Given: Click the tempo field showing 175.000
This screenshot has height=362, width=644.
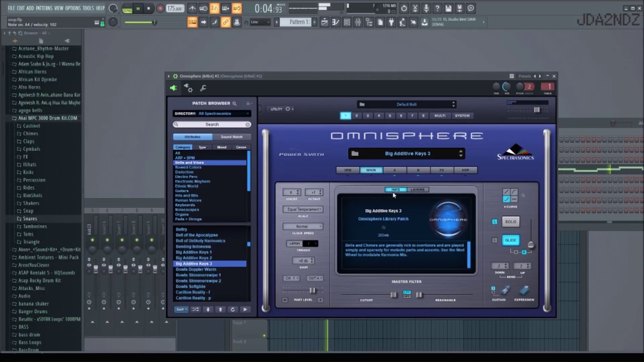Looking at the screenshot, I should click(175, 9).
